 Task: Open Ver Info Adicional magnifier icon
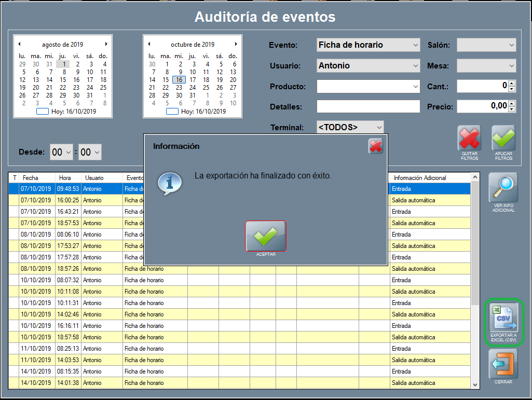(503, 188)
